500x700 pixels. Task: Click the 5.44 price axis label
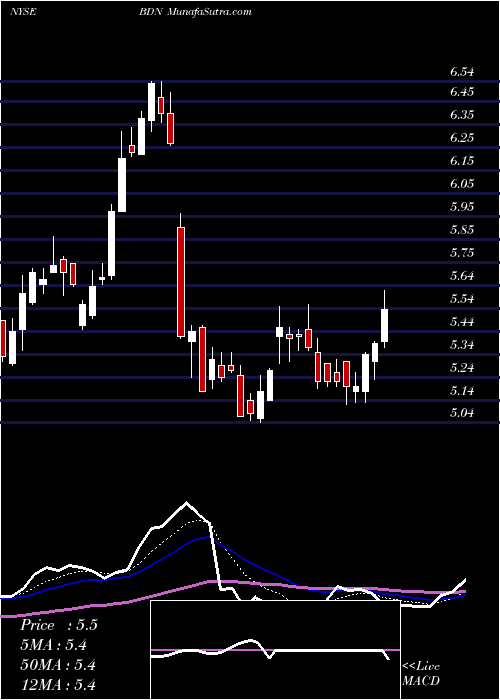click(462, 322)
